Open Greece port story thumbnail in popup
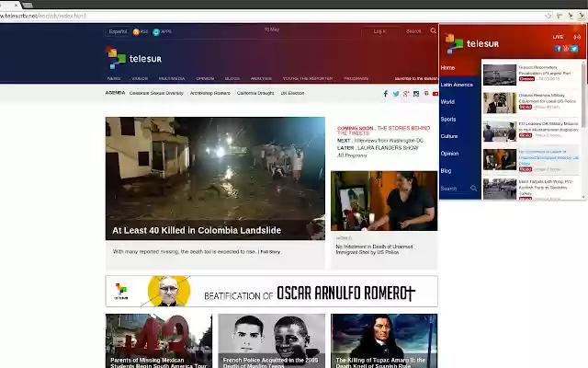 click(x=500, y=75)
